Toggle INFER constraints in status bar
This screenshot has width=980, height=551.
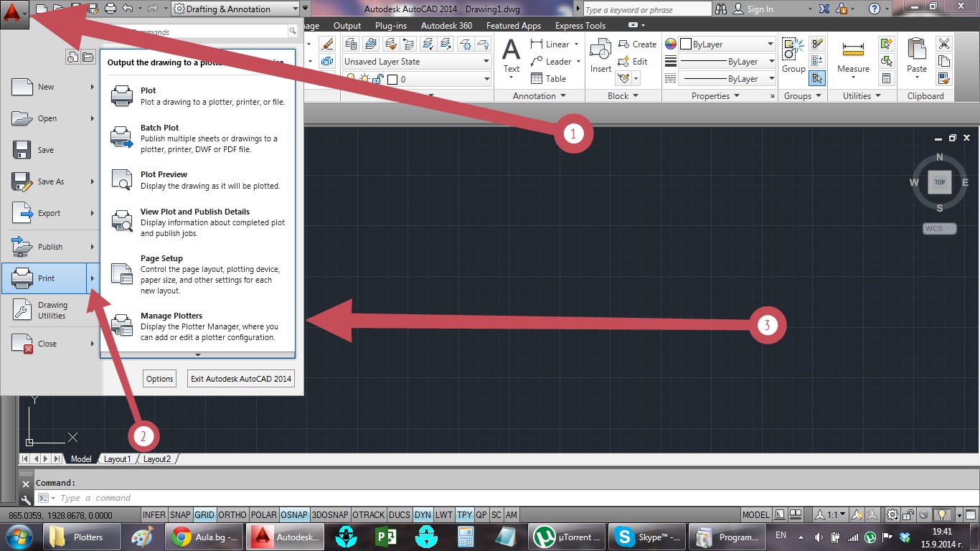point(154,515)
